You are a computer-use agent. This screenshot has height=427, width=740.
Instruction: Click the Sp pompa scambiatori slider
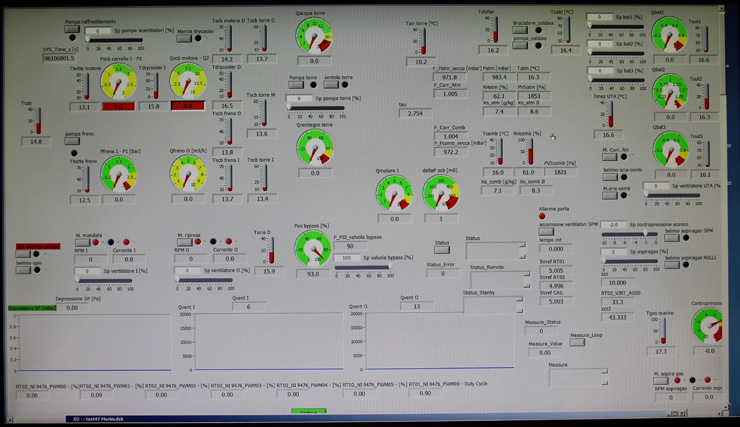(x=115, y=40)
